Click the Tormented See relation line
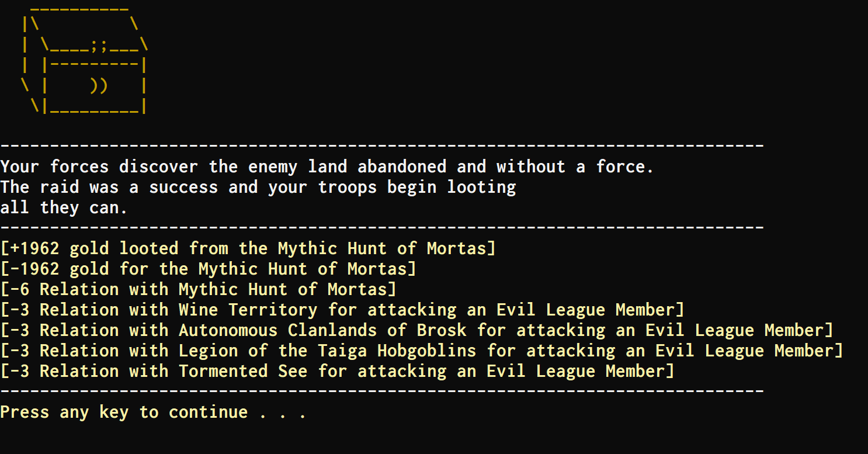This screenshot has width=868, height=454. click(x=337, y=371)
